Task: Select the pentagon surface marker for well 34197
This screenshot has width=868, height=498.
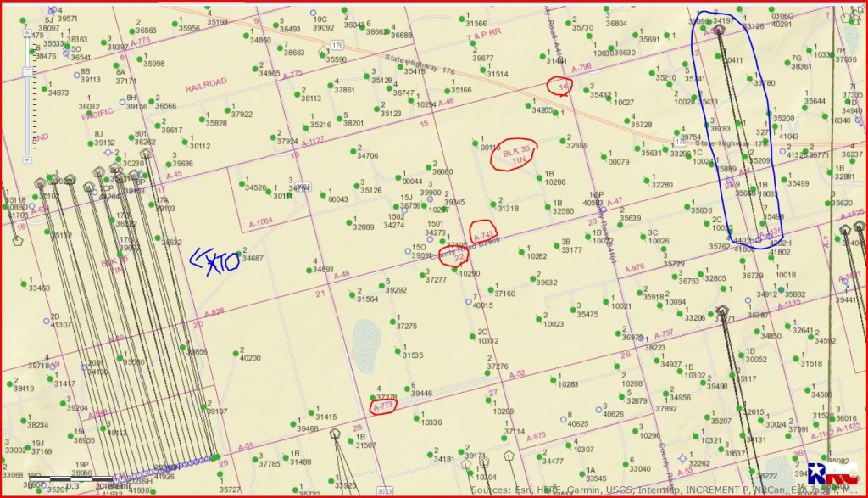Action: (719, 31)
